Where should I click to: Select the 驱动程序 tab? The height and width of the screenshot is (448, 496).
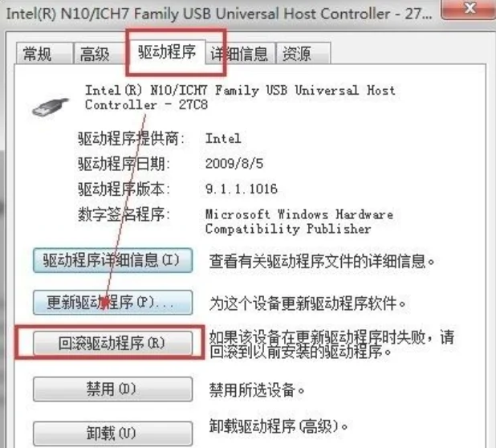point(167,52)
